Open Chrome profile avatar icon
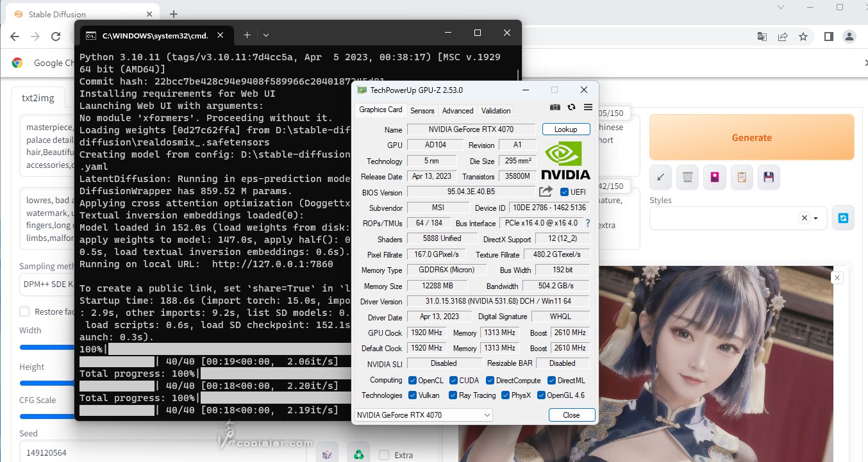Screen dimensions: 868x462 pos(849,37)
